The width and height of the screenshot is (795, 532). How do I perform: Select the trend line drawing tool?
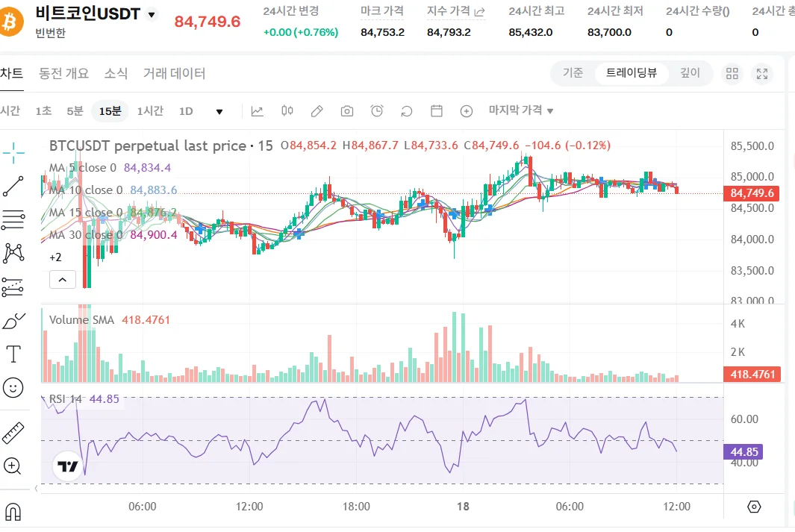click(13, 186)
